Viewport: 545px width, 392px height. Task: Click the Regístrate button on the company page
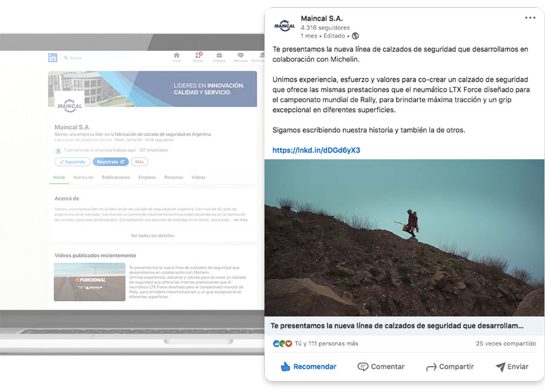click(x=111, y=162)
